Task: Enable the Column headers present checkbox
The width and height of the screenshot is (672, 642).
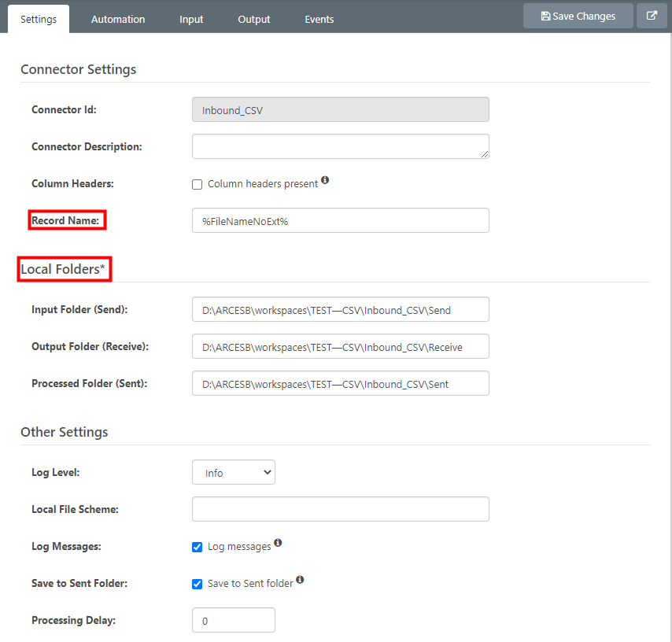Action: [198, 184]
